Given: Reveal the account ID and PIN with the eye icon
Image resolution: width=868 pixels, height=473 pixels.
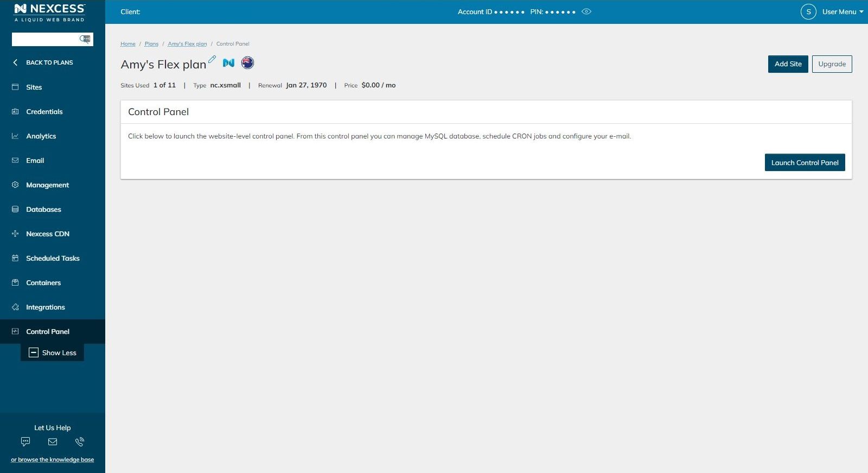Looking at the screenshot, I should tap(586, 11).
